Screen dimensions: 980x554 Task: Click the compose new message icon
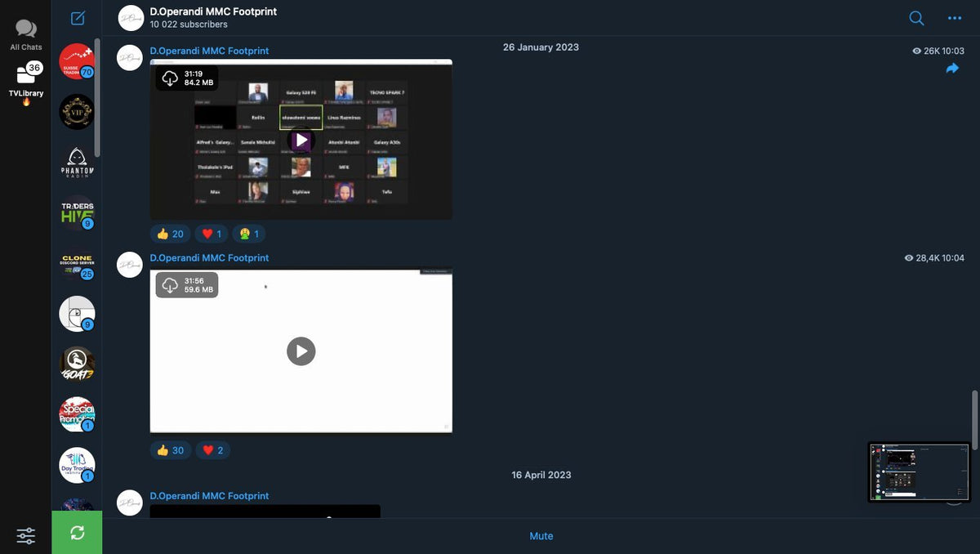(x=78, y=18)
